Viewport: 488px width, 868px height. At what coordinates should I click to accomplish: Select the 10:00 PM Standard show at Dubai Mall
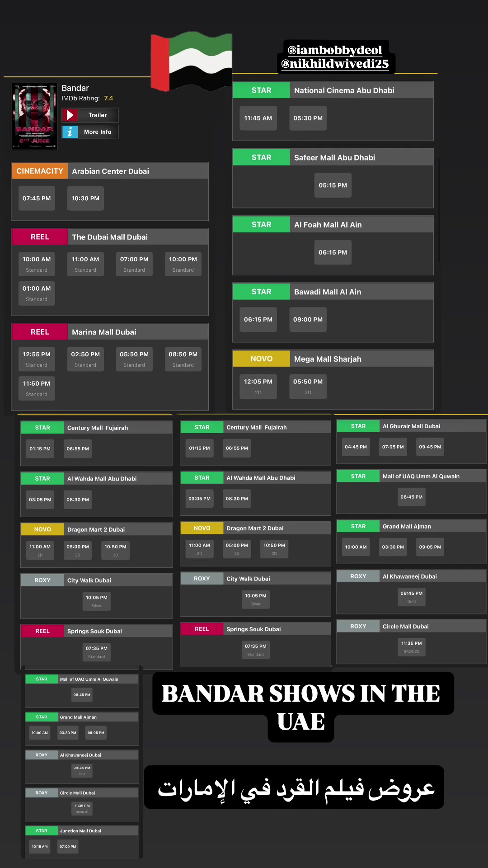click(x=183, y=264)
